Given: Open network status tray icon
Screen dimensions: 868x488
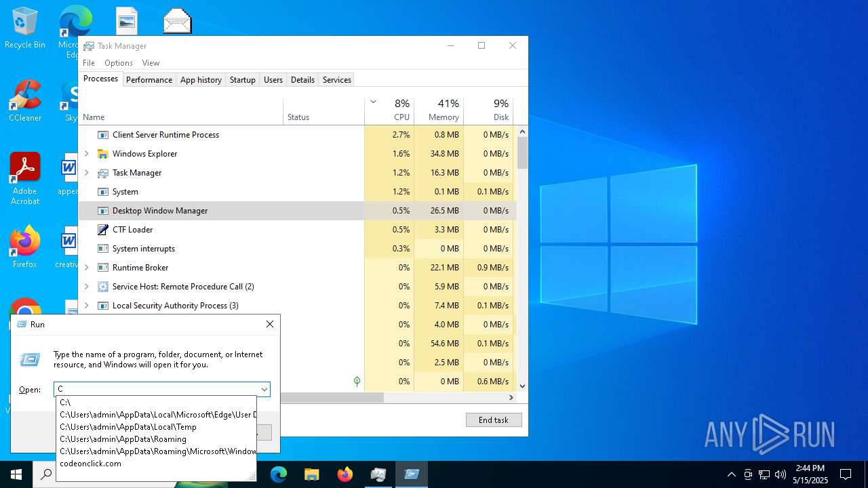Looking at the screenshot, I should [x=764, y=474].
